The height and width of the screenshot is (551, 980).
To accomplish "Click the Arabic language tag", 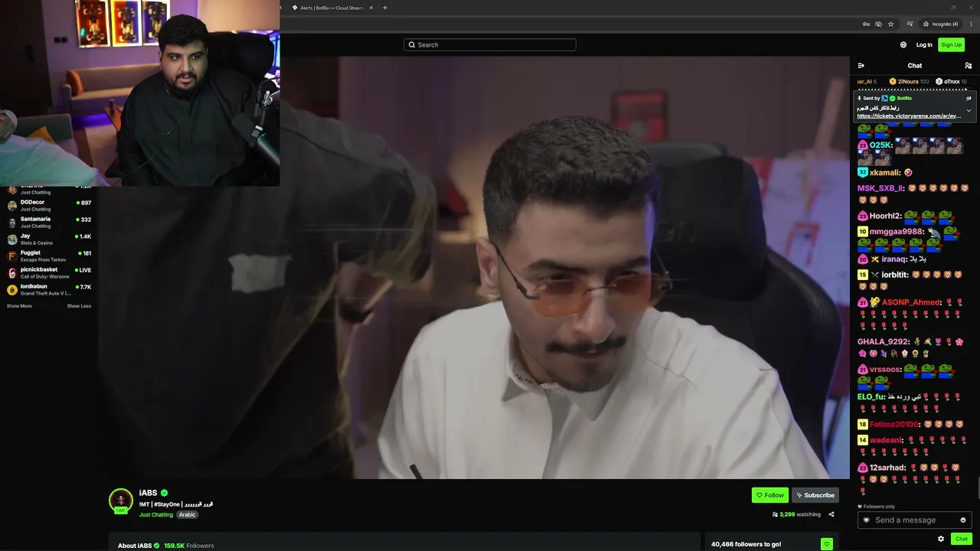I will pos(188,515).
